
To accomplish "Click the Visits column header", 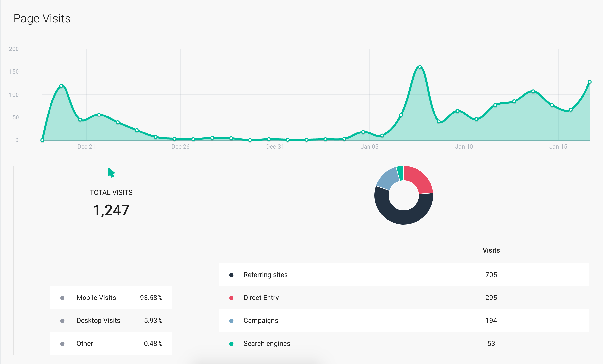I will click(x=491, y=250).
